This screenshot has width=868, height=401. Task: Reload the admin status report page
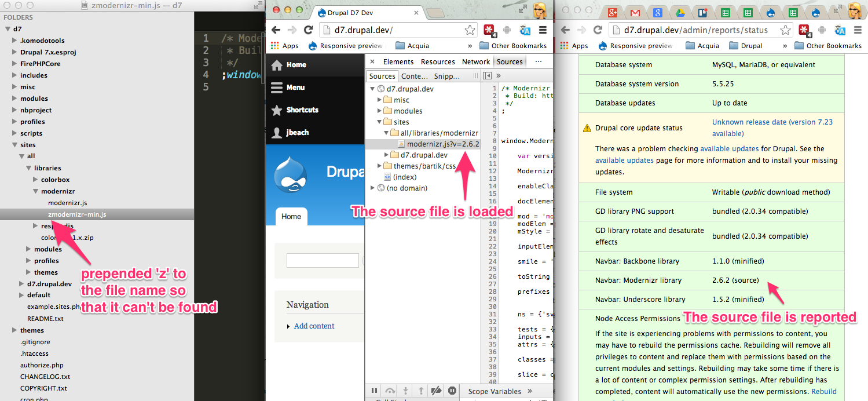pos(598,30)
